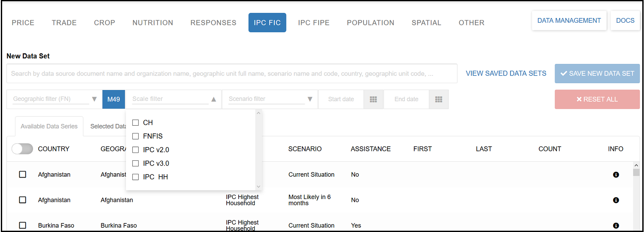Screen dimensions: 644x232
Task: Collapse the Scale filter dropdown arrow
Action: click(x=214, y=99)
